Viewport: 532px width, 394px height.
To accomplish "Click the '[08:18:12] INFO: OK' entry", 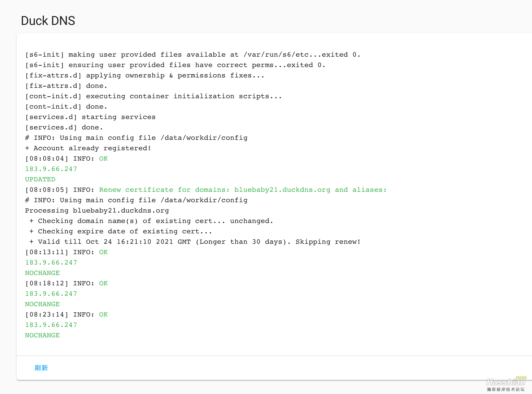I will [x=66, y=283].
